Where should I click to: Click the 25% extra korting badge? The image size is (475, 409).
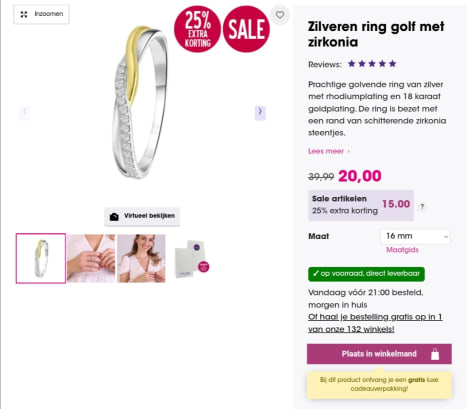[197, 29]
